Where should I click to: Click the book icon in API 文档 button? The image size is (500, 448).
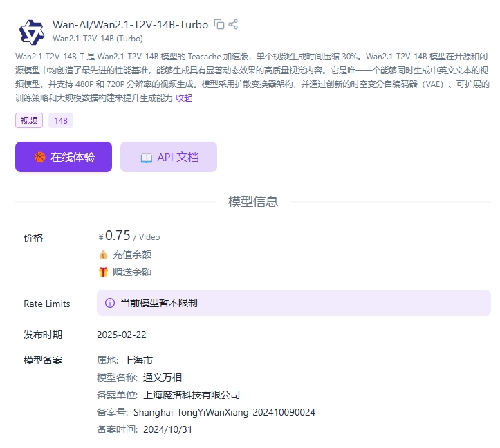(147, 158)
